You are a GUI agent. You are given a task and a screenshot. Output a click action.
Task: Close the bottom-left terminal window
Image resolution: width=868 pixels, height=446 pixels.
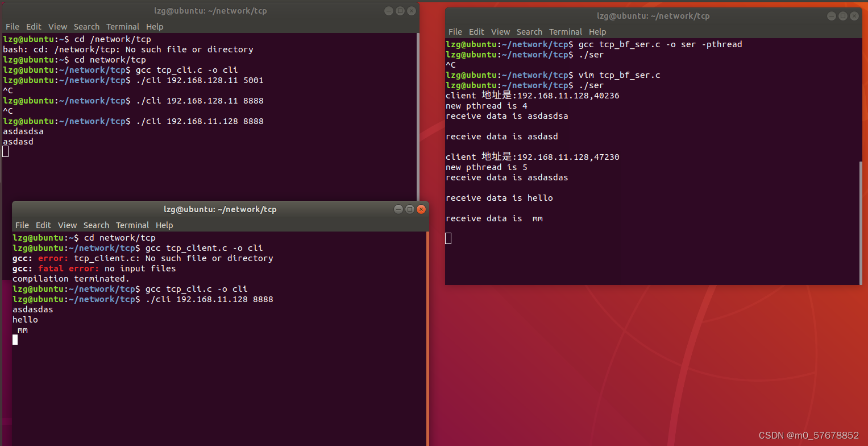pyautogui.click(x=421, y=209)
